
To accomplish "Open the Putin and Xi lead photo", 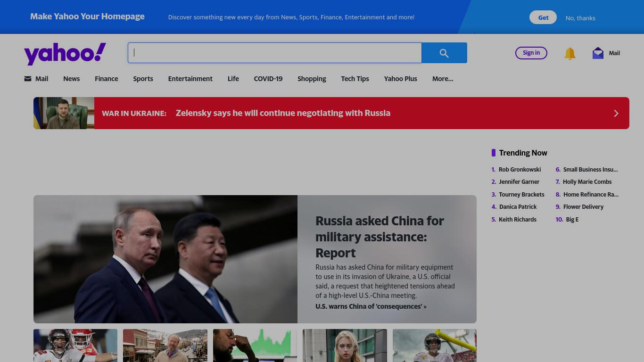I will click(165, 259).
